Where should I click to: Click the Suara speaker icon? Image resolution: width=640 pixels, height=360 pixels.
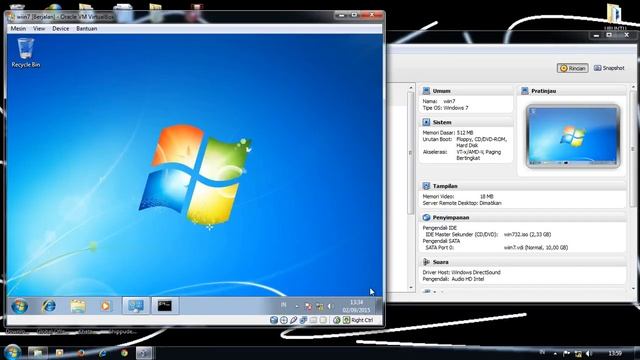pos(426,262)
